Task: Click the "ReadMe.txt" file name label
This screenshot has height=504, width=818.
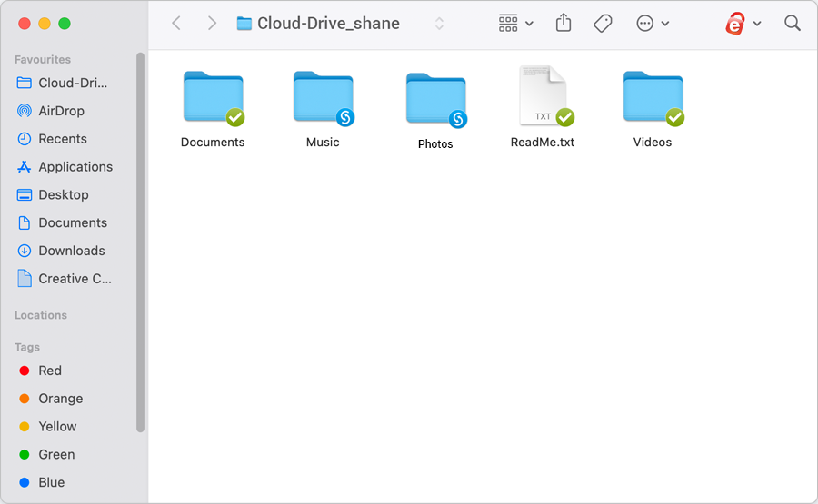Action: point(543,143)
